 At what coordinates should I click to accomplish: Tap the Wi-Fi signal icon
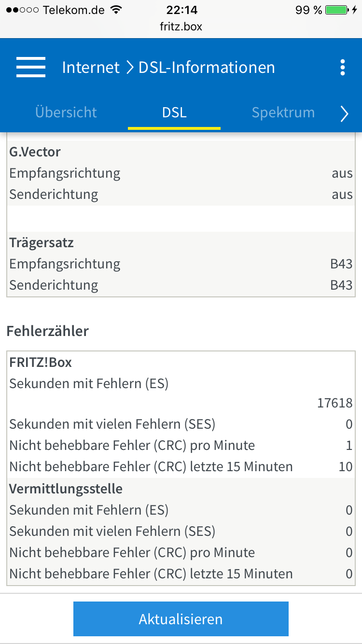(116, 10)
